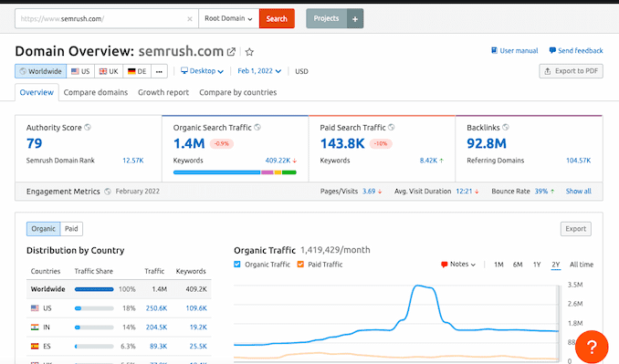Screen dimensions: 619x364
Task: Switch distribution to Organic
Action: [44, 229]
